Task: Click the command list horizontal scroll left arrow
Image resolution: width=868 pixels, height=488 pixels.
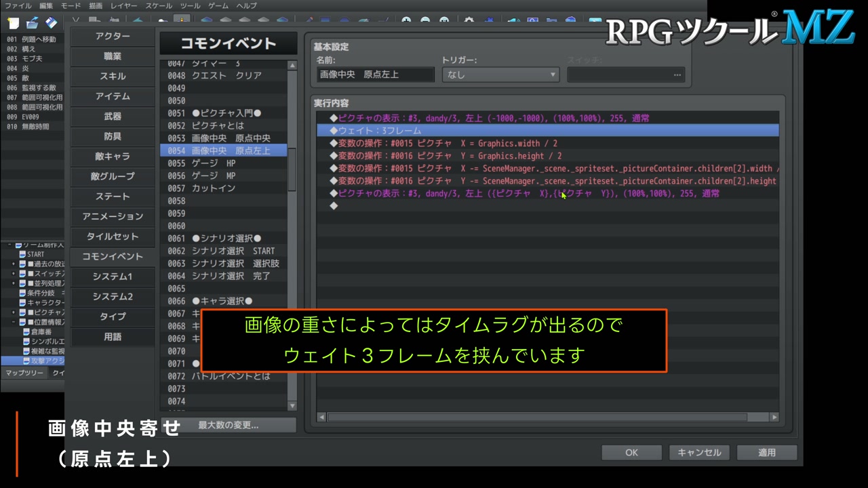Action: 321,418
